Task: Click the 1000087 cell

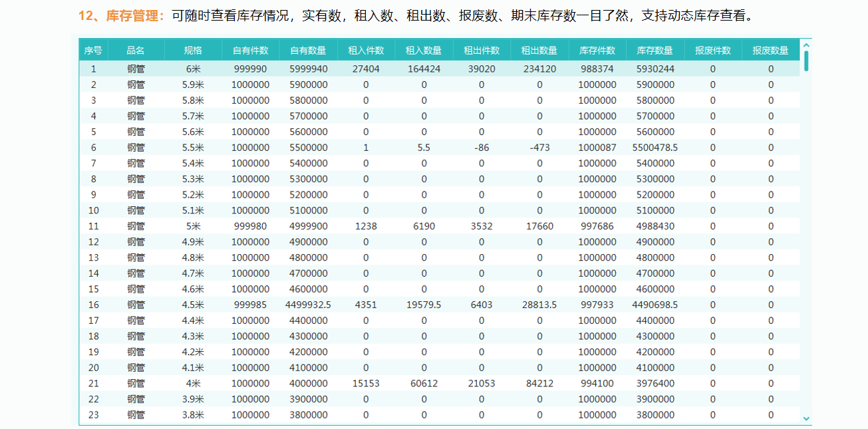Action: point(597,148)
